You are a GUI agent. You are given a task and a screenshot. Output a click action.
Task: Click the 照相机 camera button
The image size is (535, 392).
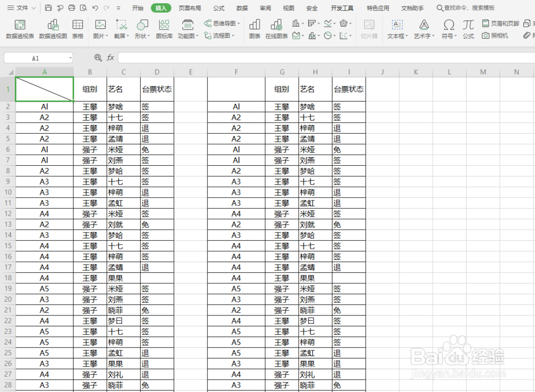tap(495, 35)
